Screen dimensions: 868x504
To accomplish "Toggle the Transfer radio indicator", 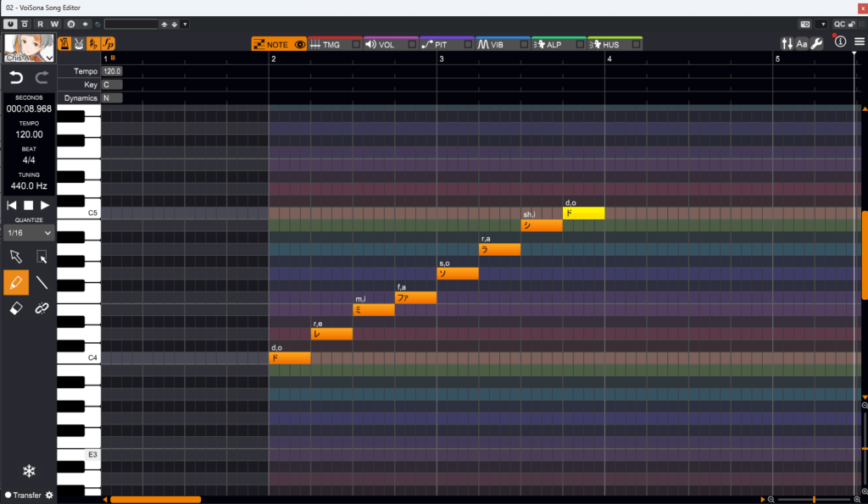I will (x=8, y=496).
